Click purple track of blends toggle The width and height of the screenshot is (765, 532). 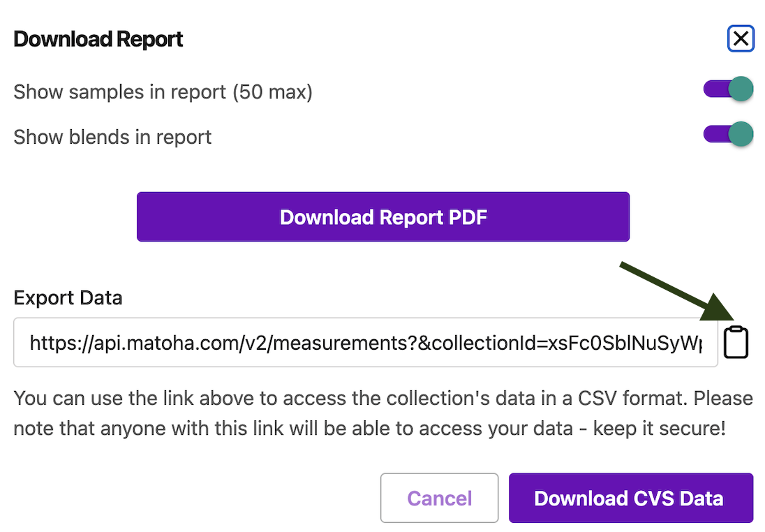point(715,134)
